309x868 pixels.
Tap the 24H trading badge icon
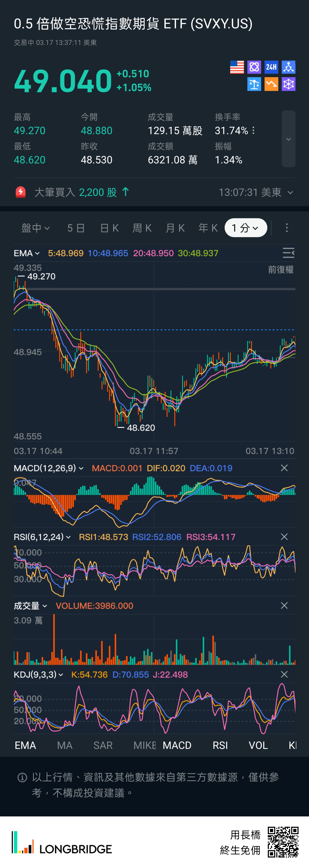(x=271, y=67)
